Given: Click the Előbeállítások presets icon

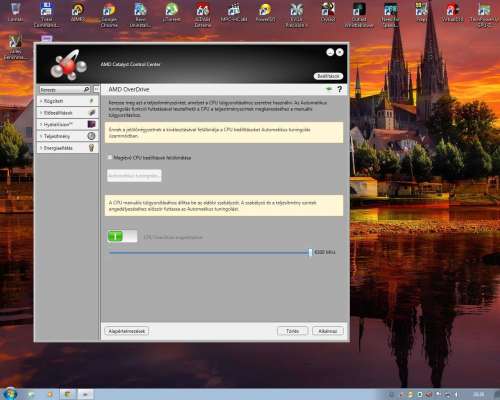Looking at the screenshot, I should click(91, 113).
